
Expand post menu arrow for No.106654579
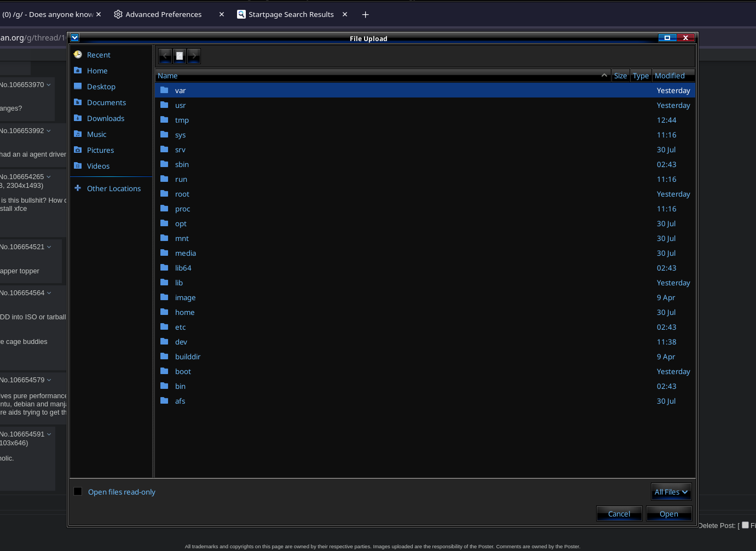pyautogui.click(x=49, y=380)
